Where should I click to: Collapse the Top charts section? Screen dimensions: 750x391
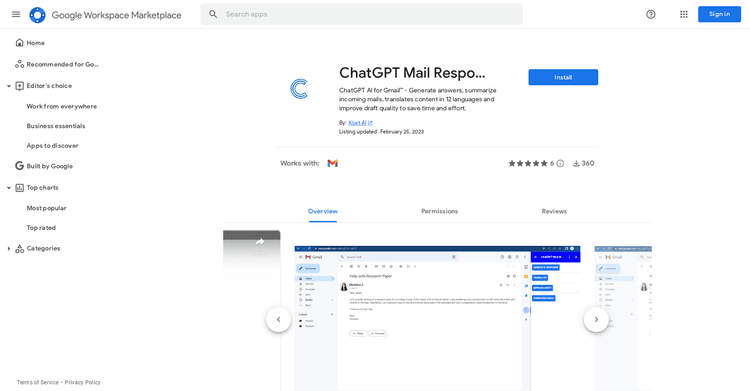9,188
